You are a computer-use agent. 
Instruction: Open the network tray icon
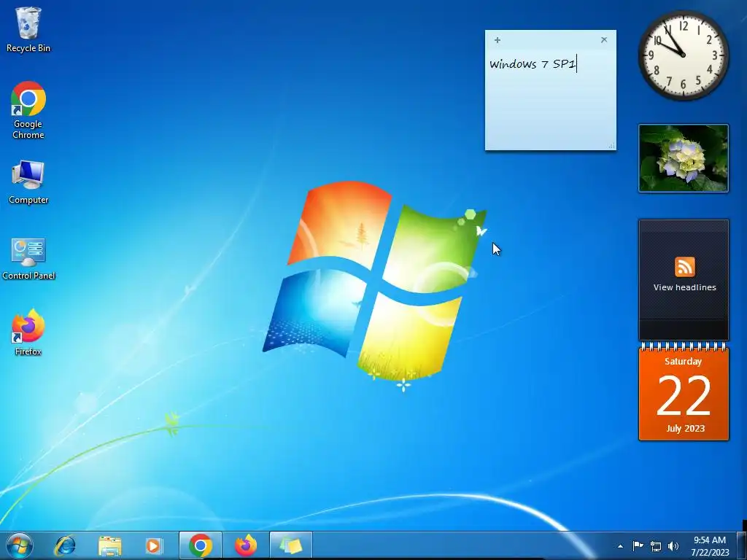tap(656, 546)
